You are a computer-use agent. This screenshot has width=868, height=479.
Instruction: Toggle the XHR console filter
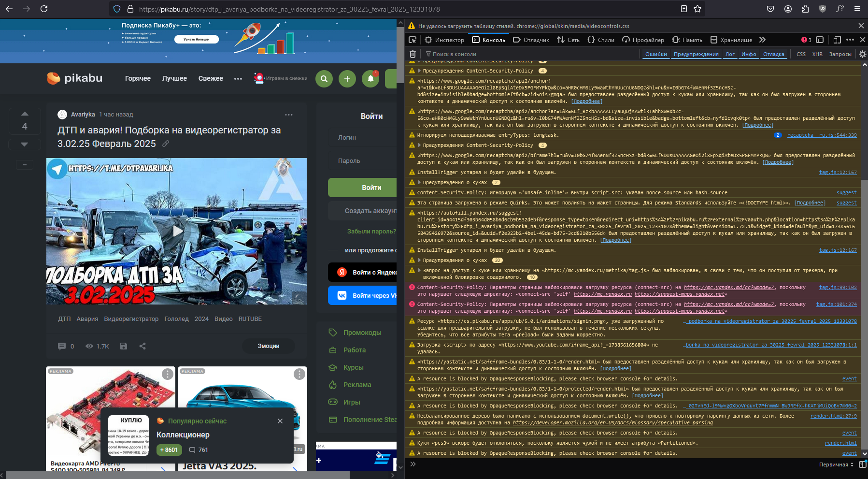(817, 54)
